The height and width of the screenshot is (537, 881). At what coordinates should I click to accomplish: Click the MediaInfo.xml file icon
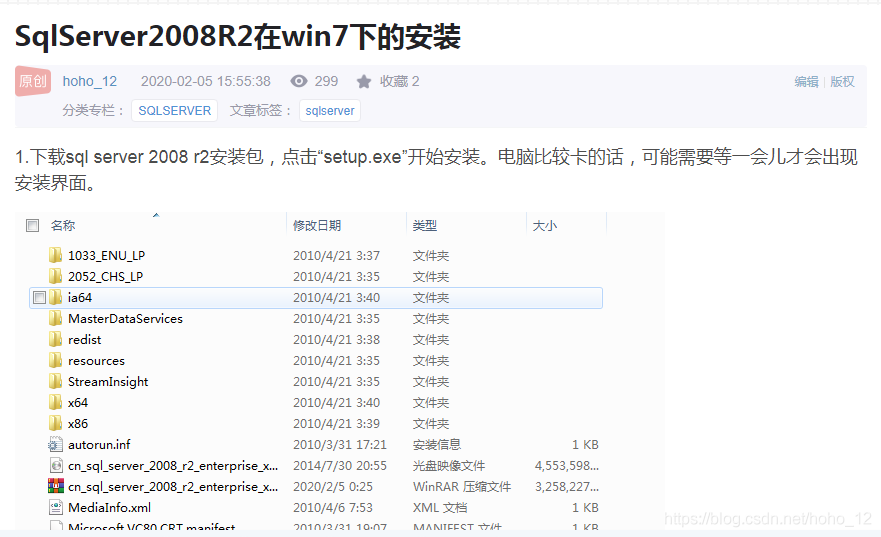tap(56, 508)
